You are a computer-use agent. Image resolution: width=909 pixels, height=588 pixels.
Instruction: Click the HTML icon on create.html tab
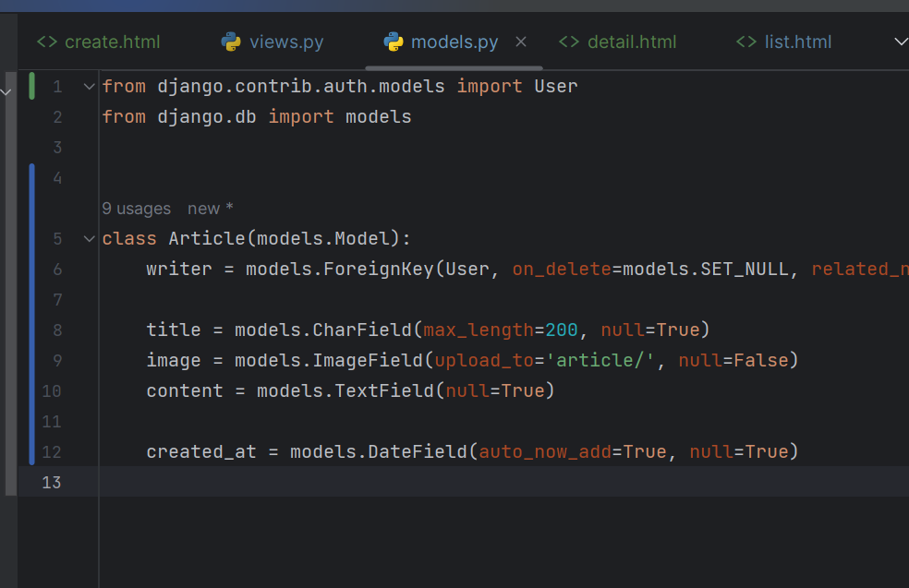(x=47, y=42)
